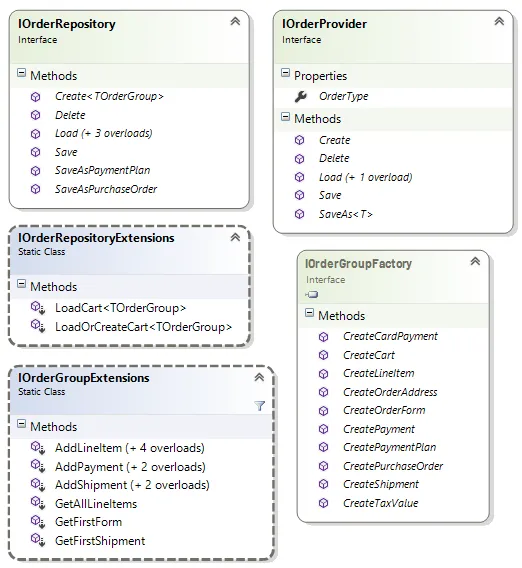Click the wrench icon beside OrderType

click(x=301, y=96)
